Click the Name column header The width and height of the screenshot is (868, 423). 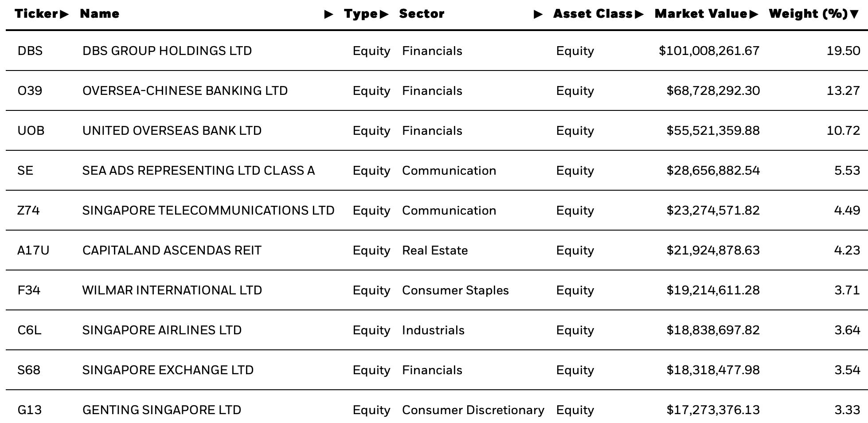tap(99, 14)
